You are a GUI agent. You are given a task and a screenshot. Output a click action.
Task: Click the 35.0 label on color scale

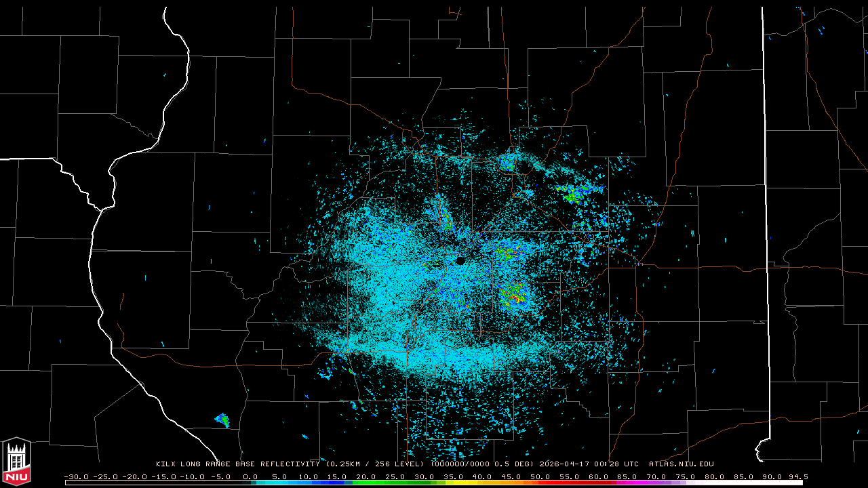pos(454,476)
